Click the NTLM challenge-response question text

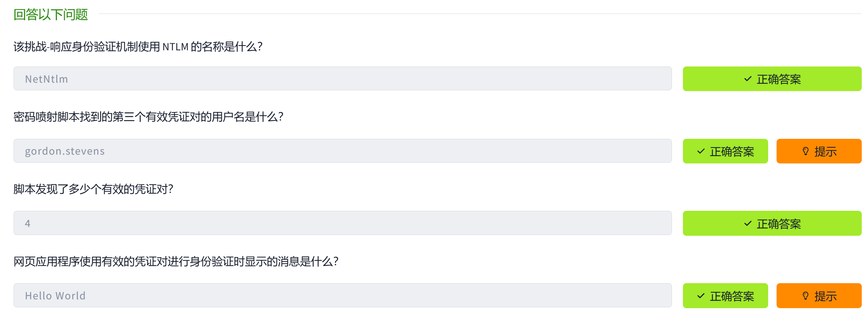tap(138, 47)
